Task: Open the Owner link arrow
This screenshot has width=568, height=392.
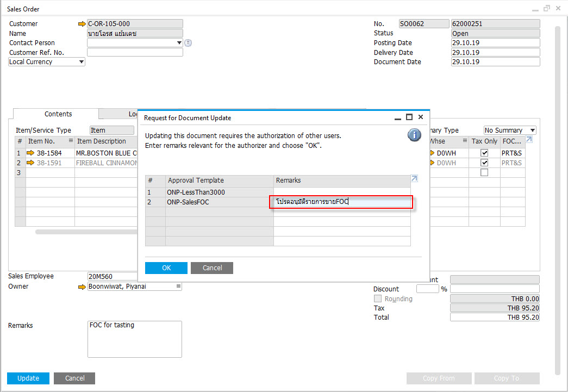Action: (x=82, y=287)
